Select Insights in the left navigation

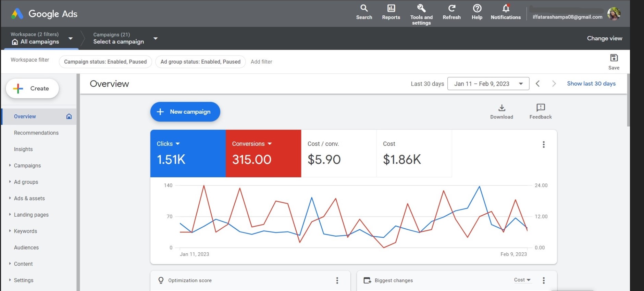pyautogui.click(x=23, y=149)
